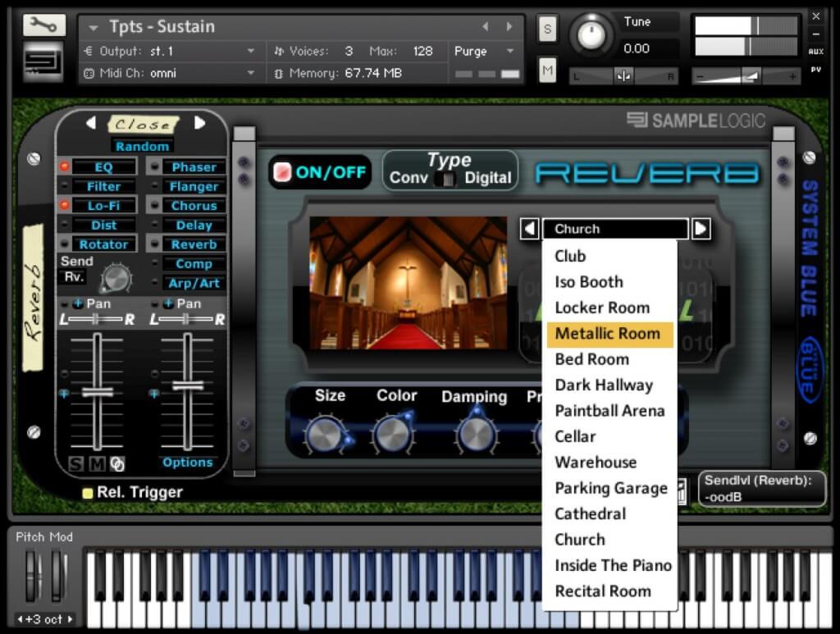Open the EQ effect page

point(104,167)
